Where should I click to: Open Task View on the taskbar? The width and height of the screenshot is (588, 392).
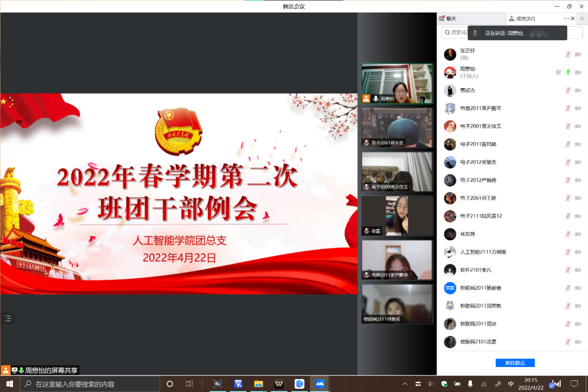(189, 384)
